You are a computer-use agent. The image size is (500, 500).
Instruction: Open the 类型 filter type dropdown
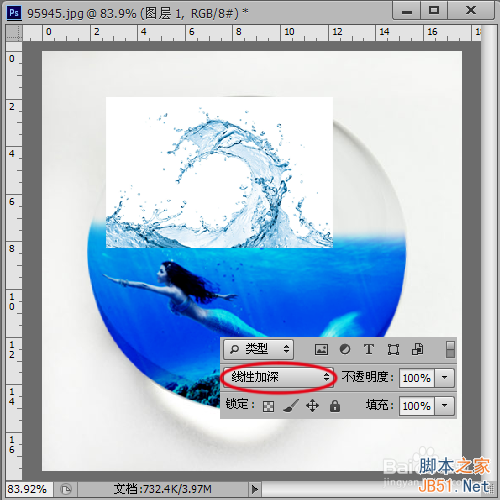(258, 349)
